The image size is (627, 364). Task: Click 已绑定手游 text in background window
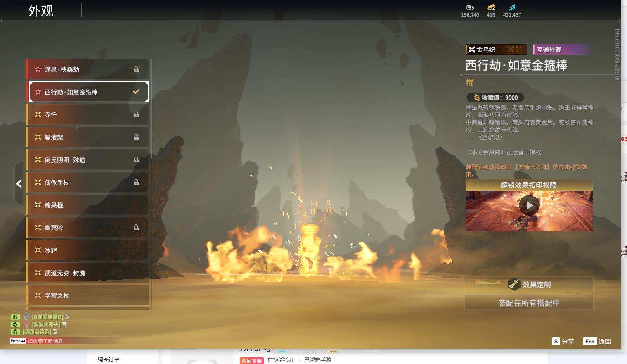318,360
